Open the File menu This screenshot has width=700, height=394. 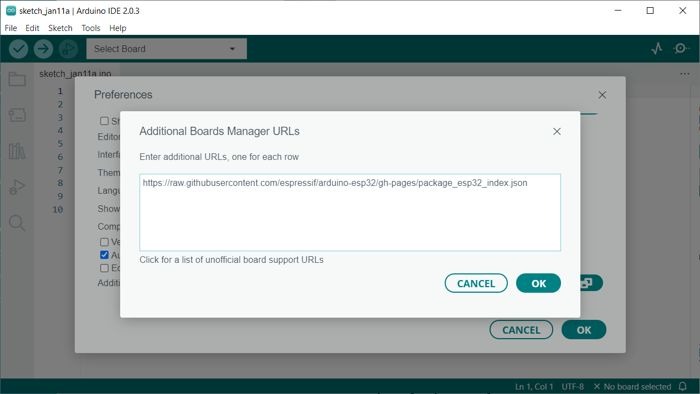[11, 28]
